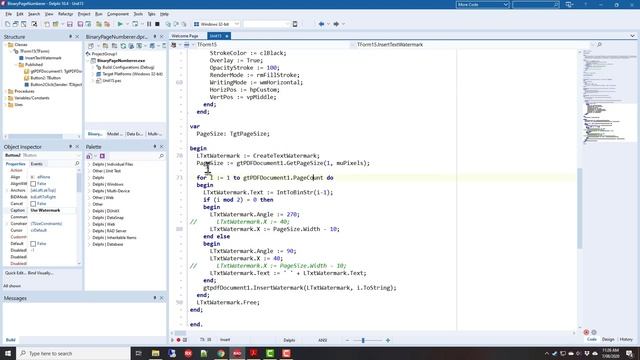Pin the Messages panel
Viewport: 640px width, 360px height.
coord(155,298)
